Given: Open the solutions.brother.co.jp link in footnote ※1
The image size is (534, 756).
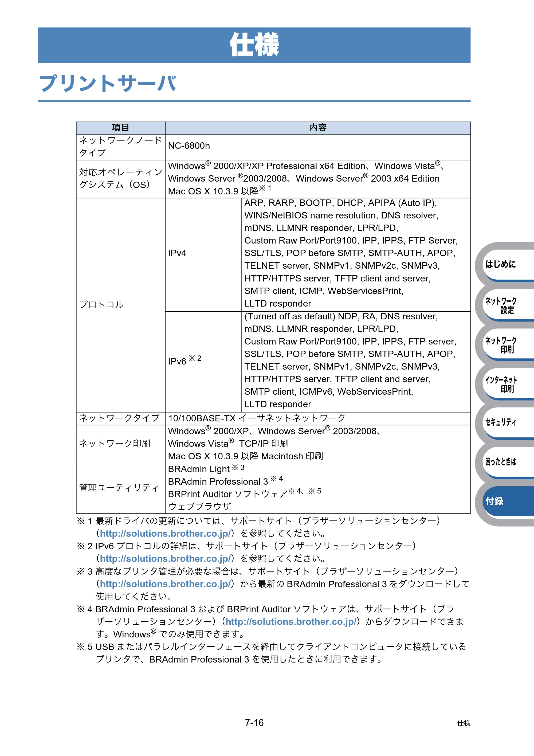Looking at the screenshot, I should (165, 533).
